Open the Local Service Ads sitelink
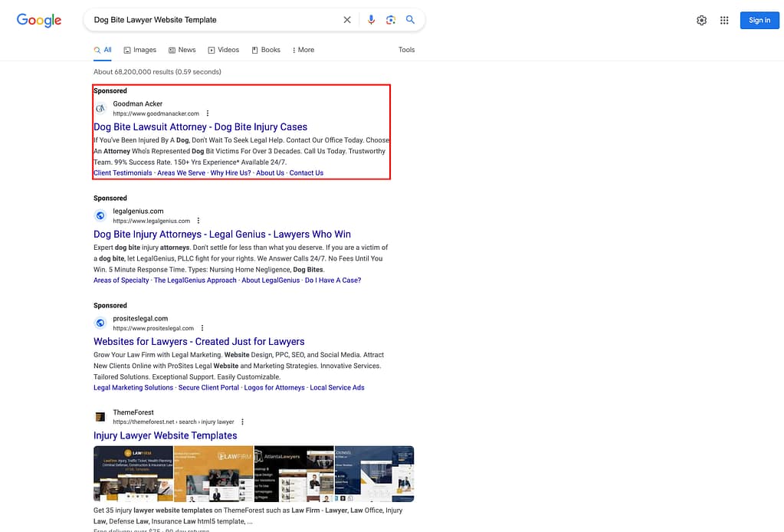 coord(337,388)
